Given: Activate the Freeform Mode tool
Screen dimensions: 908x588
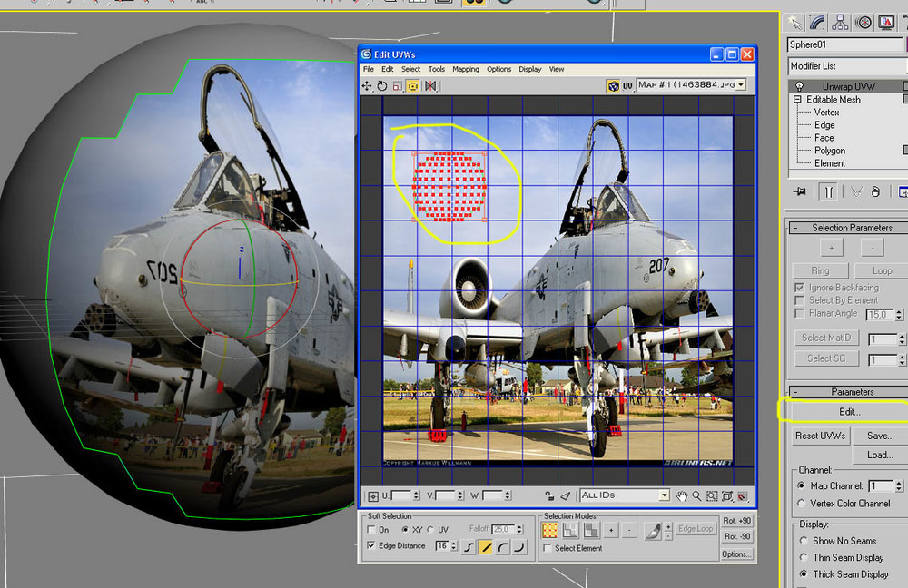Looking at the screenshot, I should click(413, 85).
